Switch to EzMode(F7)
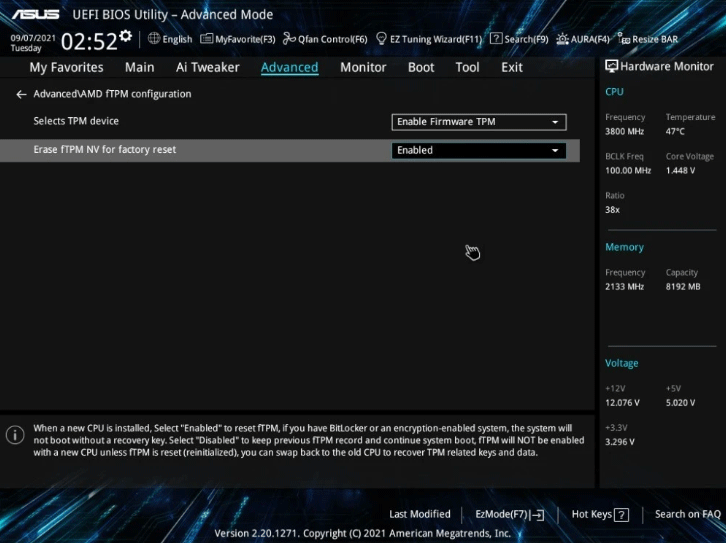Viewport: 726px width, 543px height. 509,514
